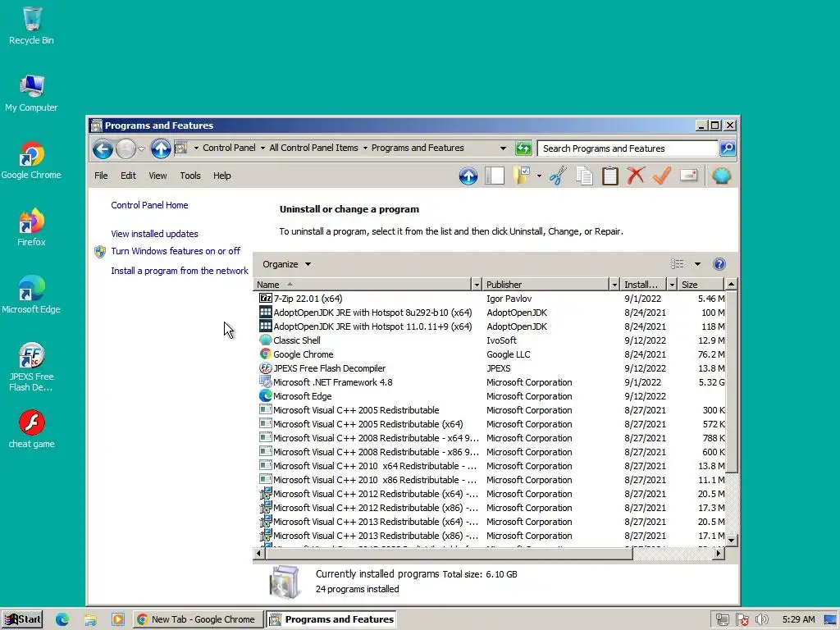Viewport: 840px width, 630px height.
Task: Open the Start menu
Action: pyautogui.click(x=22, y=619)
